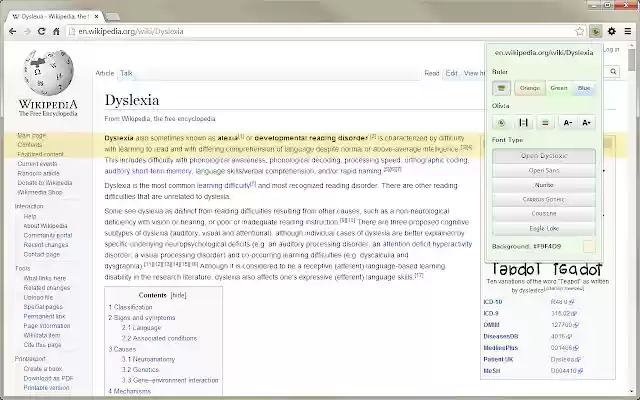This screenshot has height=400, width=640.
Task: Click the dyslexia extension icon in toolbar
Action: (x=596, y=31)
